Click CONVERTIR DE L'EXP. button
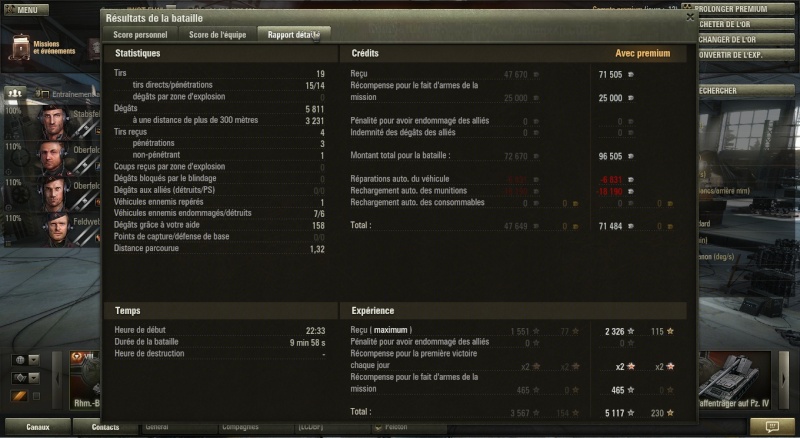Image resolution: width=800 pixels, height=438 pixels. tap(747, 55)
